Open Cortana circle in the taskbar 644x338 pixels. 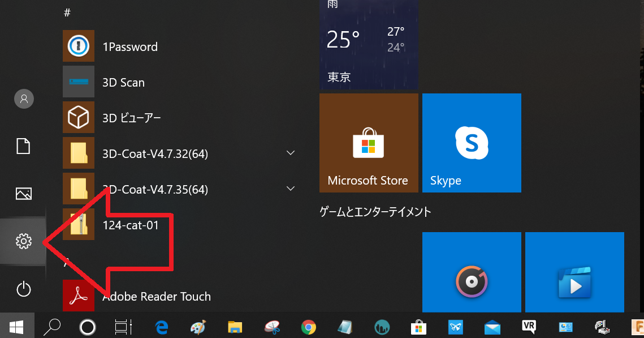click(x=87, y=327)
